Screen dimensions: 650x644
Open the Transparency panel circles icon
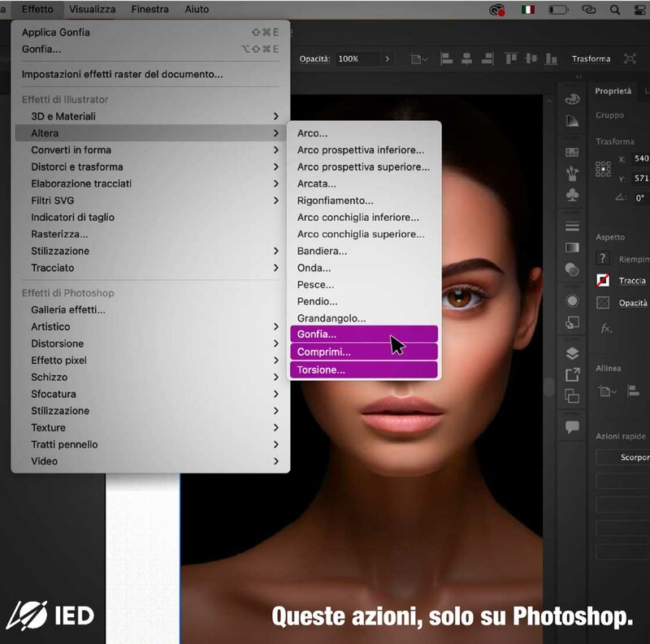click(572, 270)
